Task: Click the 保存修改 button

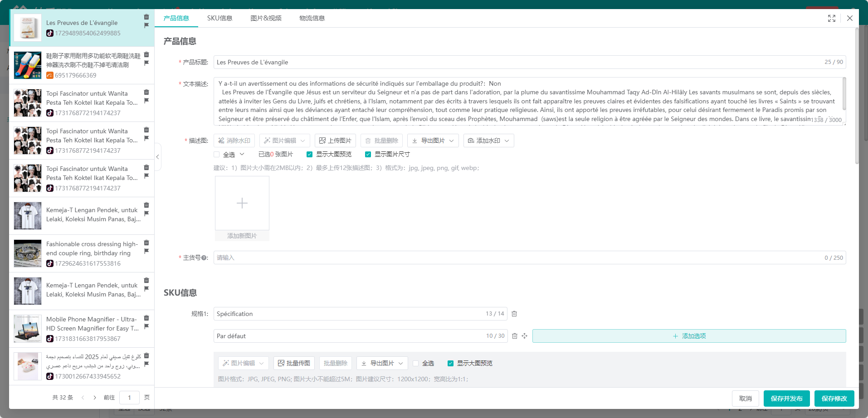Action: 834,399
